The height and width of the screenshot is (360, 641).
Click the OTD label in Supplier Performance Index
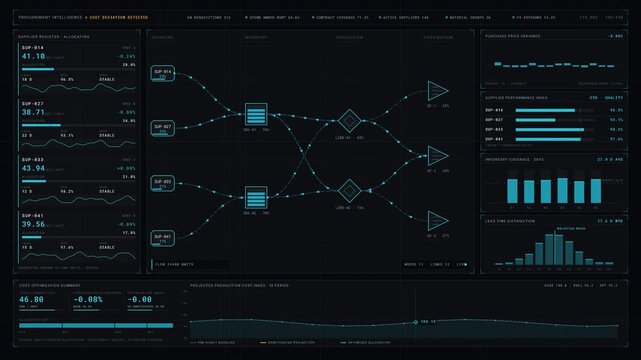[593, 98]
